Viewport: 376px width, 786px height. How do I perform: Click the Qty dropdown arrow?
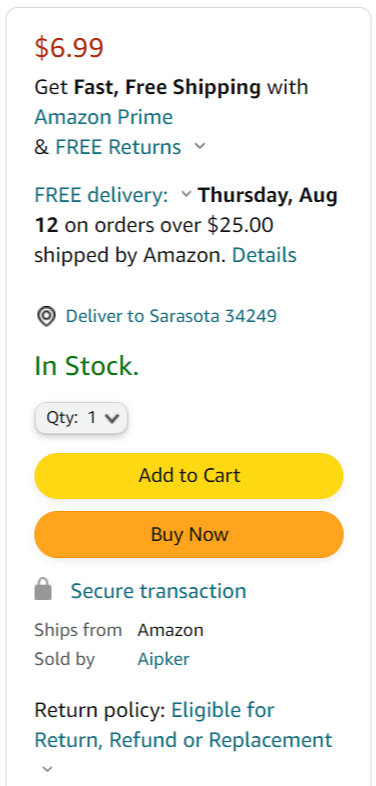pyautogui.click(x=111, y=418)
